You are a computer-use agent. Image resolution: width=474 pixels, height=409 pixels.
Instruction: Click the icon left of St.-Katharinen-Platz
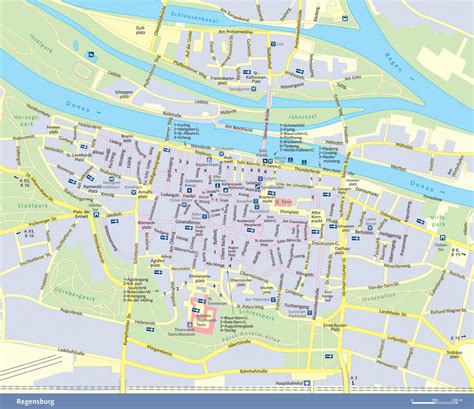247,72
